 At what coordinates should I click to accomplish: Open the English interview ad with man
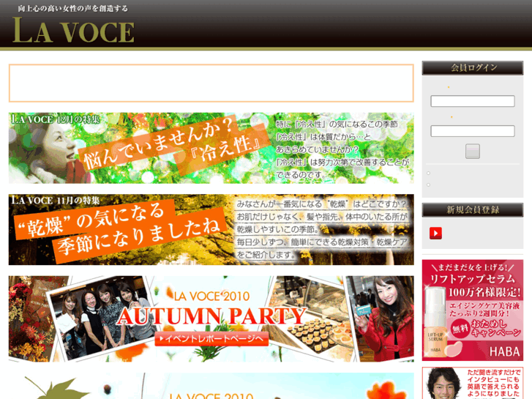click(x=472, y=383)
